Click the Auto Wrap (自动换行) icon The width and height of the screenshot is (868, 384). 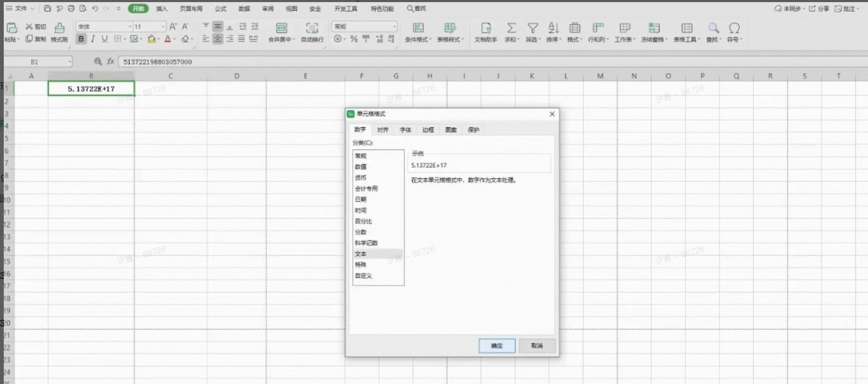pyautogui.click(x=312, y=28)
